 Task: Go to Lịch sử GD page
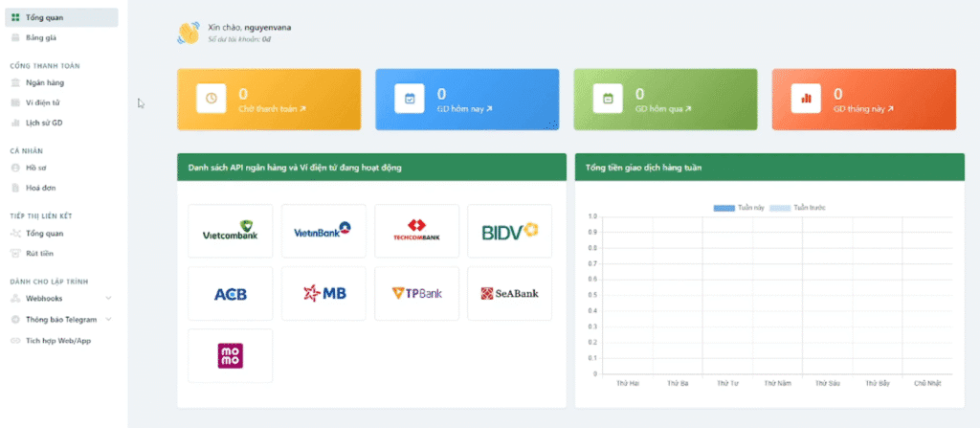click(x=45, y=123)
